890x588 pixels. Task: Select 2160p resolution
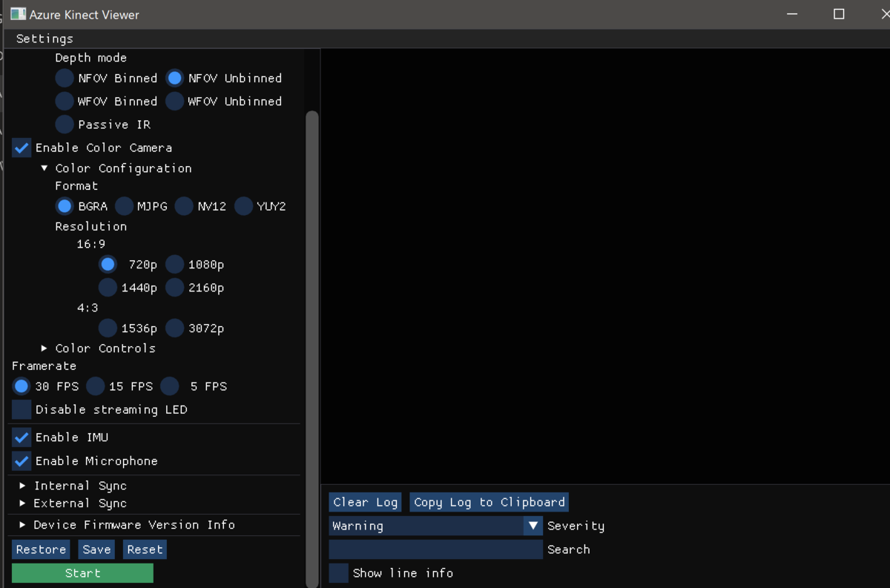(x=174, y=287)
